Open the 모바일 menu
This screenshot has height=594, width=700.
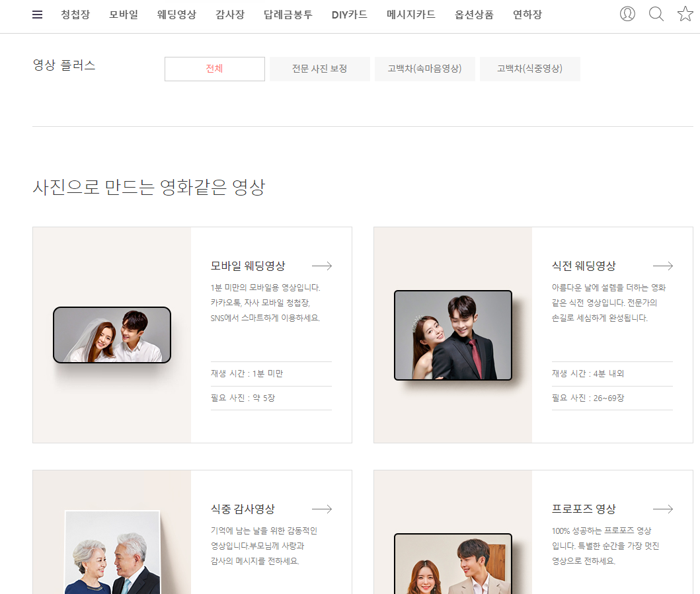coord(124,15)
